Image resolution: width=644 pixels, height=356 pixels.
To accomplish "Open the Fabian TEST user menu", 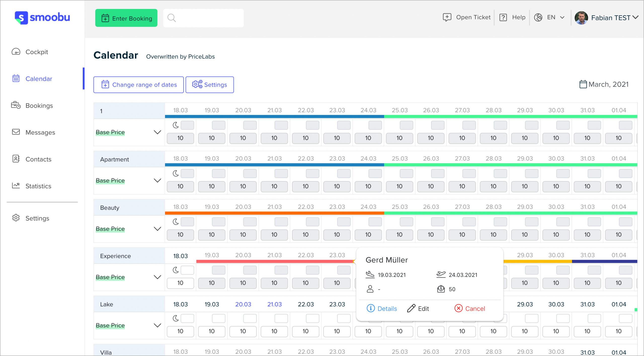I will coord(607,18).
